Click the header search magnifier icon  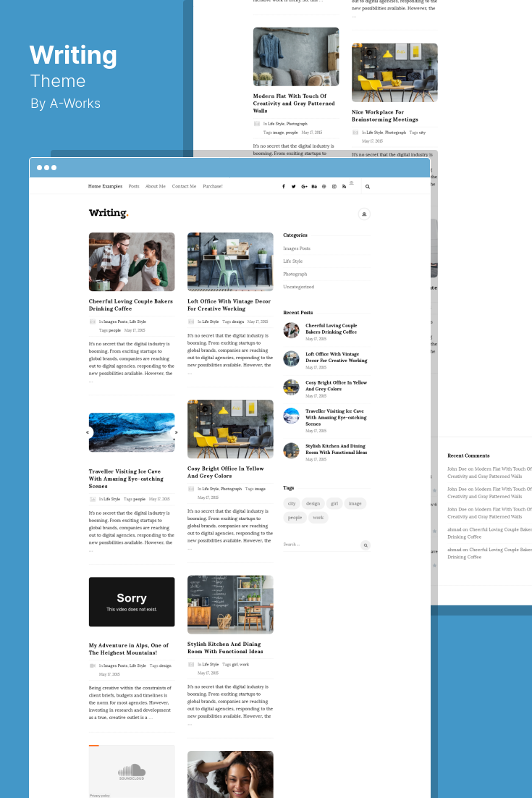point(367,187)
